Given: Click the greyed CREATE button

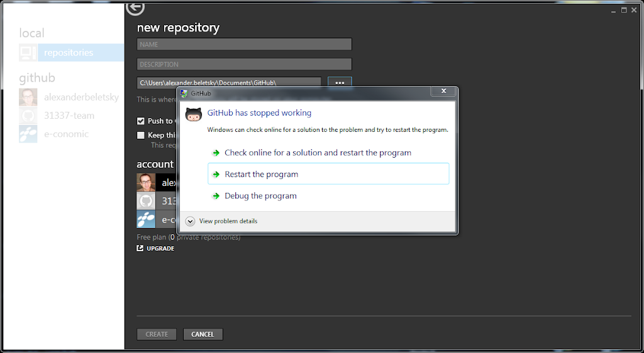Looking at the screenshot, I should (x=157, y=334).
